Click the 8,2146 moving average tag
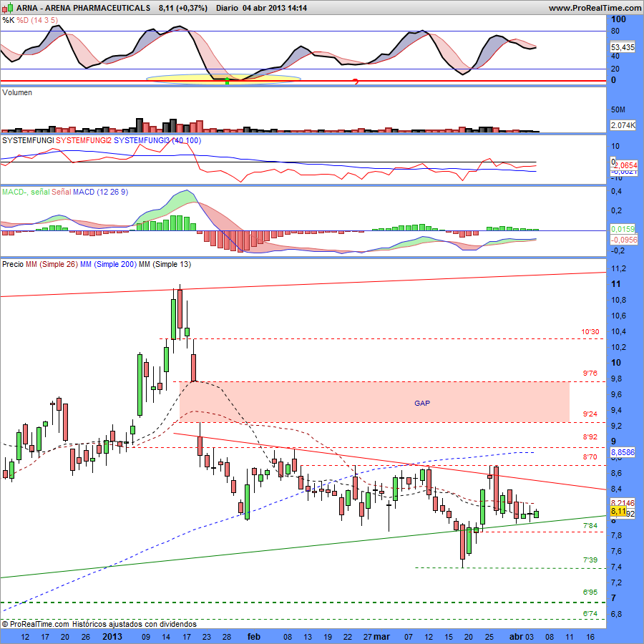This screenshot has height=644, width=644. [x=623, y=503]
